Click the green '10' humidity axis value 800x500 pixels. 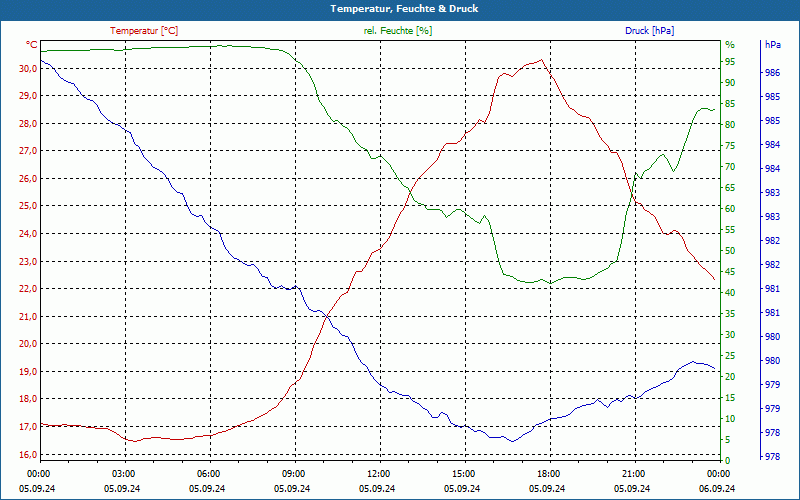pyautogui.click(x=730, y=419)
